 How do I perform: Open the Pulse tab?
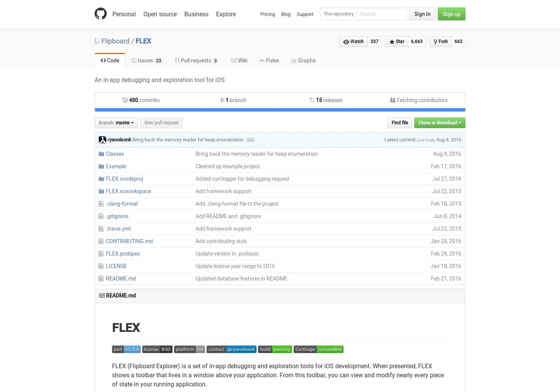[269, 60]
